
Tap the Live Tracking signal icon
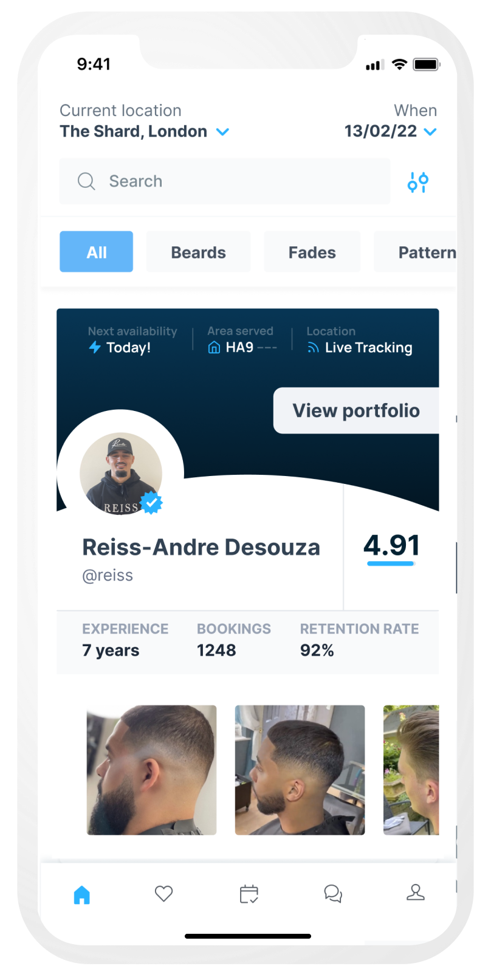[313, 348]
